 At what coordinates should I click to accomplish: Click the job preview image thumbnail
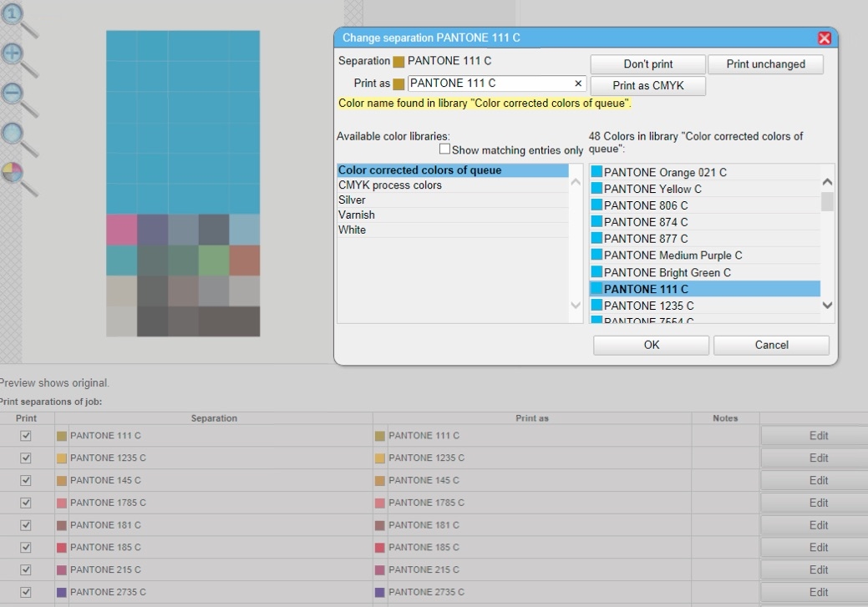(183, 183)
